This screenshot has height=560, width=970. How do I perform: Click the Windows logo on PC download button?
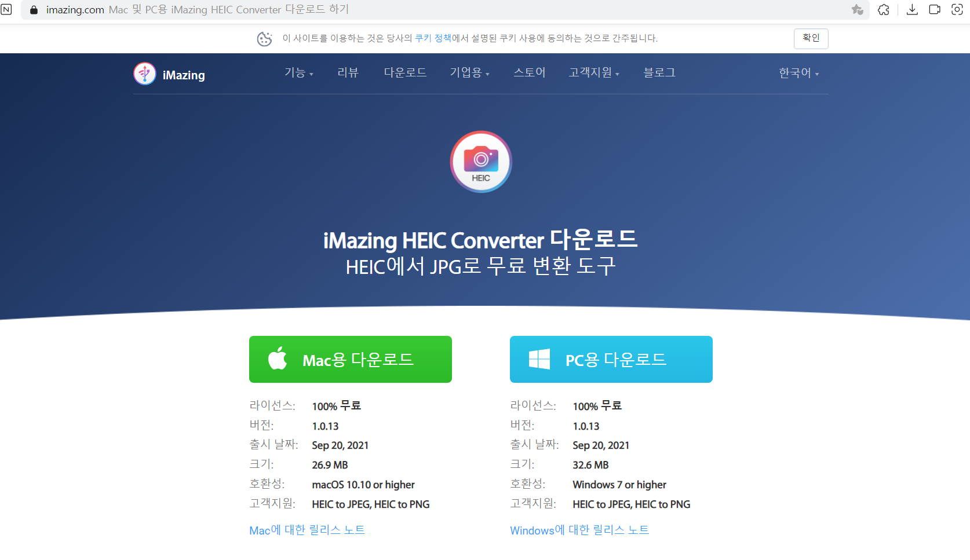(x=539, y=359)
